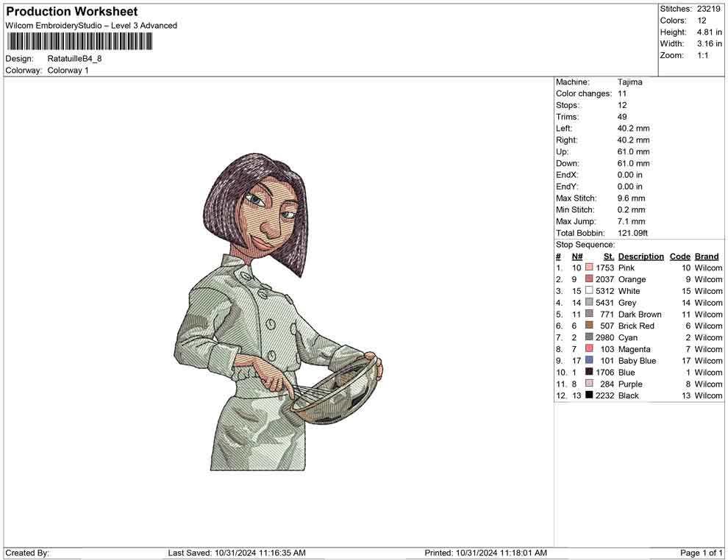Click stitch count '2232' in Black row
728x560 pixels.
(x=605, y=395)
